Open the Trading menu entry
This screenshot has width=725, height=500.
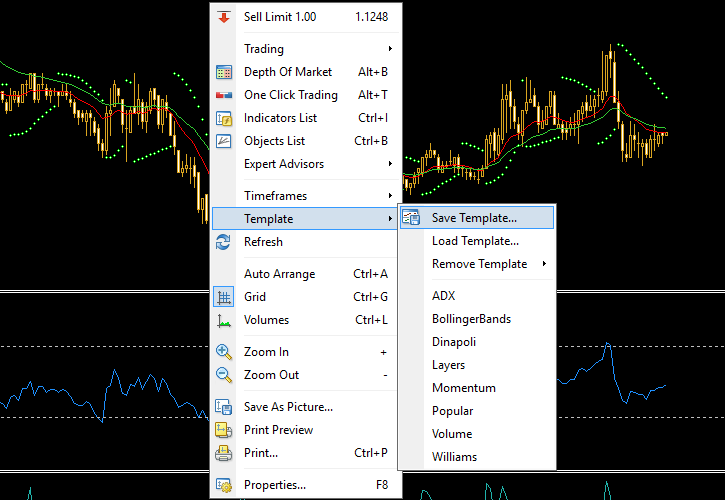point(306,49)
